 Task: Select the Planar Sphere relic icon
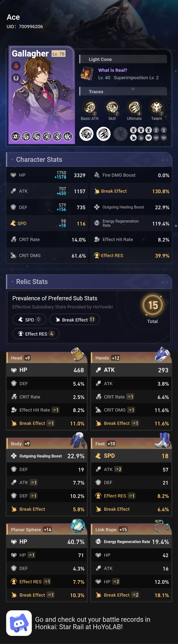[78, 526]
